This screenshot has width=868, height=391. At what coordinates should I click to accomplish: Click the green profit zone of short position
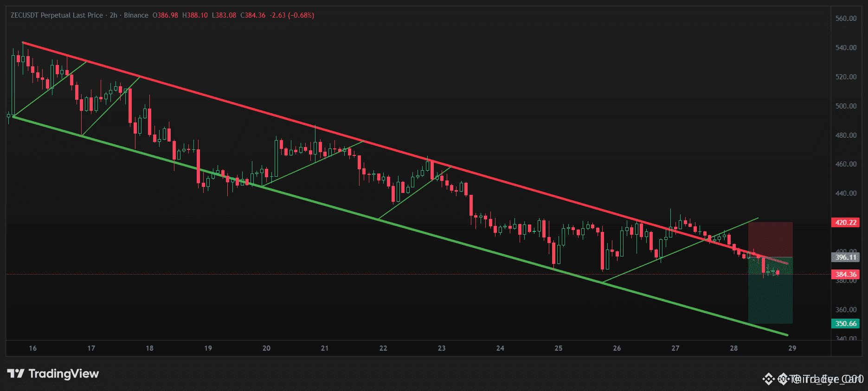tap(771, 290)
